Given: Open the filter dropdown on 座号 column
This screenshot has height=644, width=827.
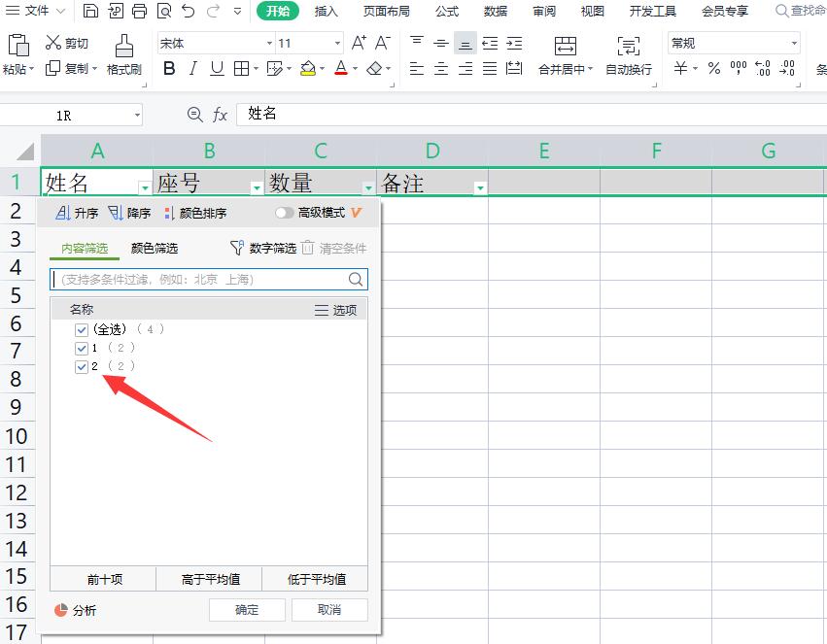Looking at the screenshot, I should click(x=257, y=187).
